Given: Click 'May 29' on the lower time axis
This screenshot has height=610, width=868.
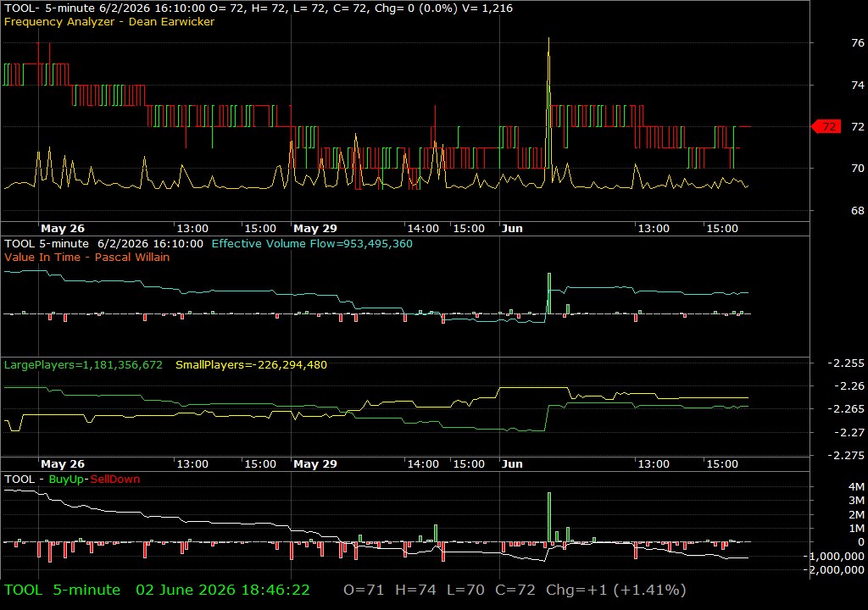Looking at the screenshot, I should [315, 464].
